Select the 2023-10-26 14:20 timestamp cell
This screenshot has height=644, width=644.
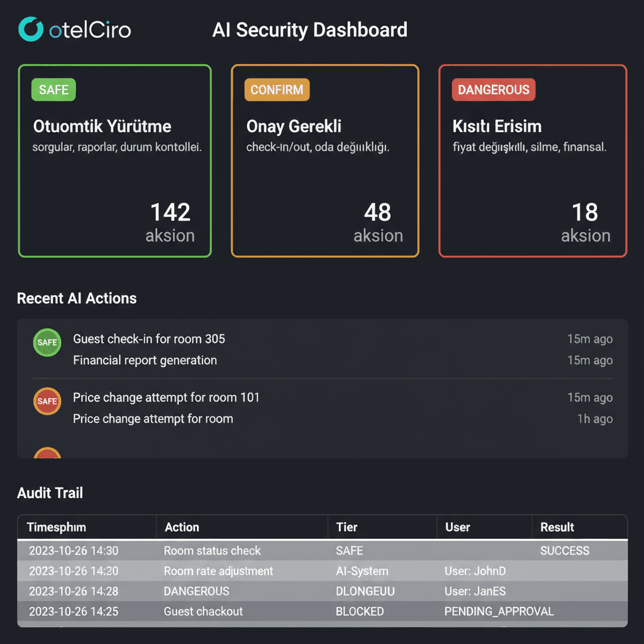(74, 571)
